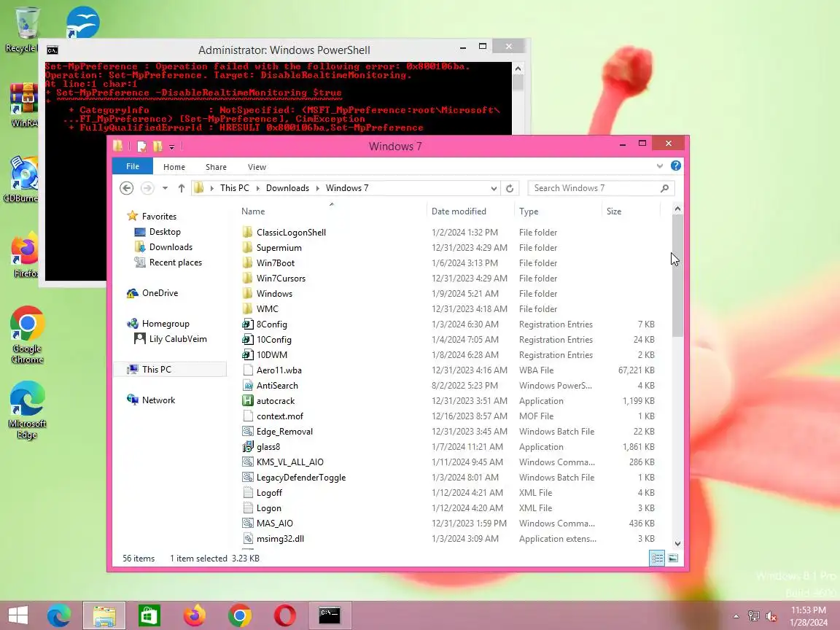Refresh the Windows 7 folder
The image size is (840, 630).
510,188
